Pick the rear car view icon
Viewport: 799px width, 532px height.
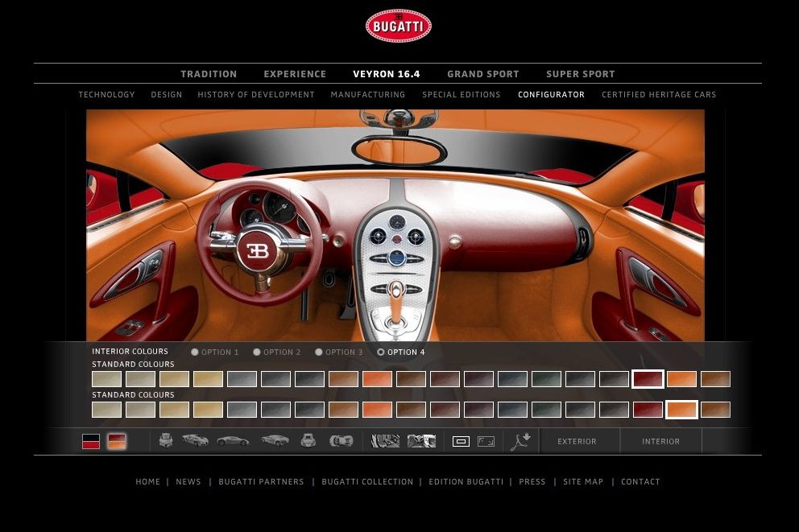(x=308, y=441)
